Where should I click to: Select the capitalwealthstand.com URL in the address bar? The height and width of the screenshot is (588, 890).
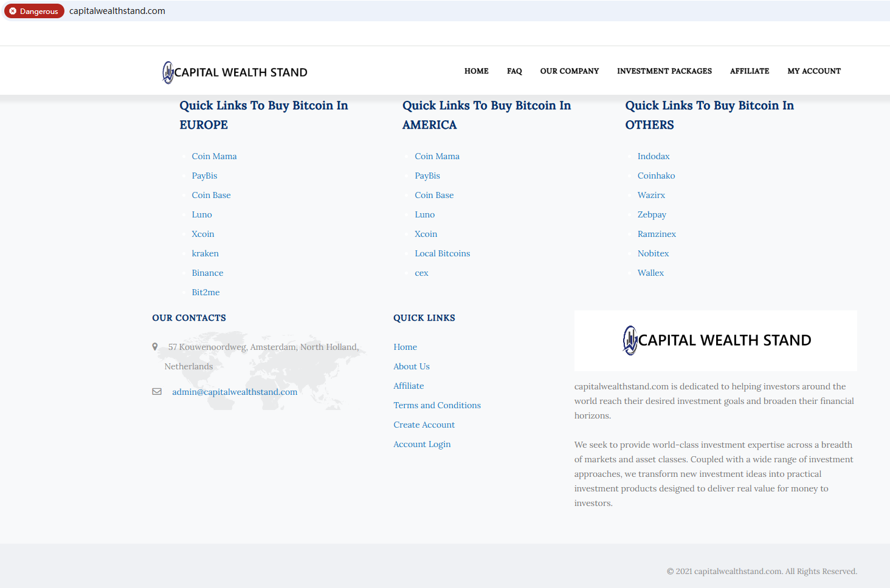[117, 11]
